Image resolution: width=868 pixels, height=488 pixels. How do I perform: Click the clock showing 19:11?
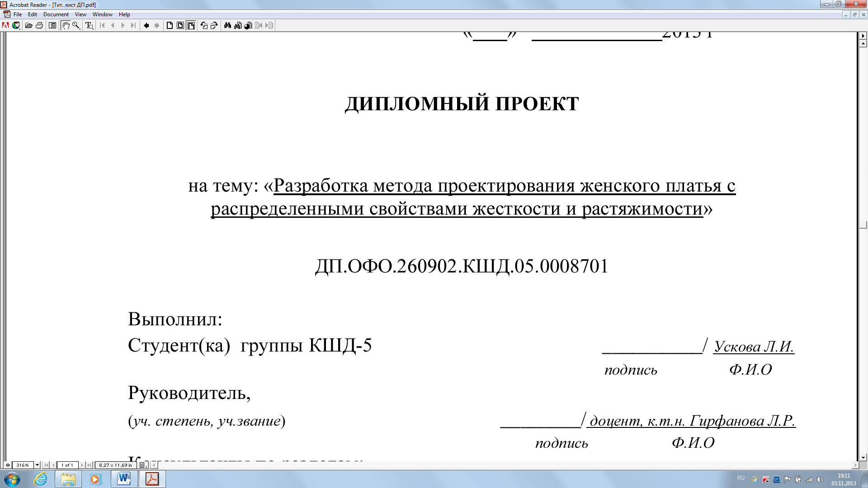coord(844,476)
